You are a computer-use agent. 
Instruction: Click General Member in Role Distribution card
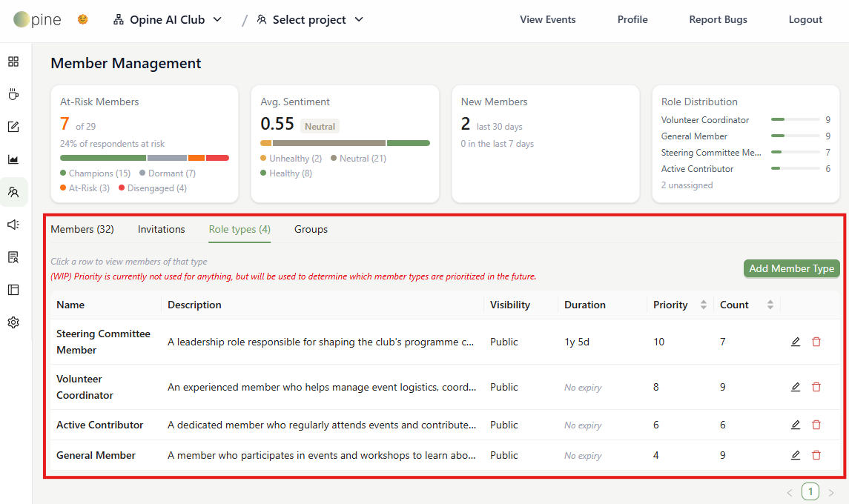pos(694,136)
